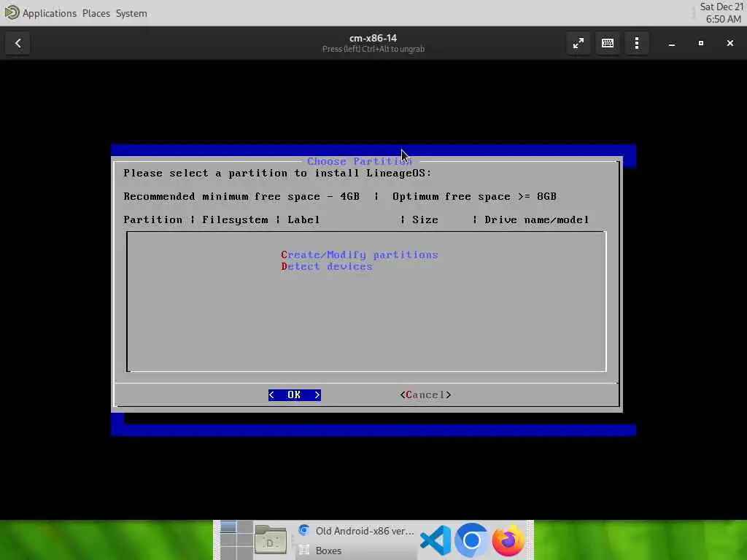This screenshot has height=560, width=747.
Task: Close the cm-x86-14 window
Action: coord(729,43)
